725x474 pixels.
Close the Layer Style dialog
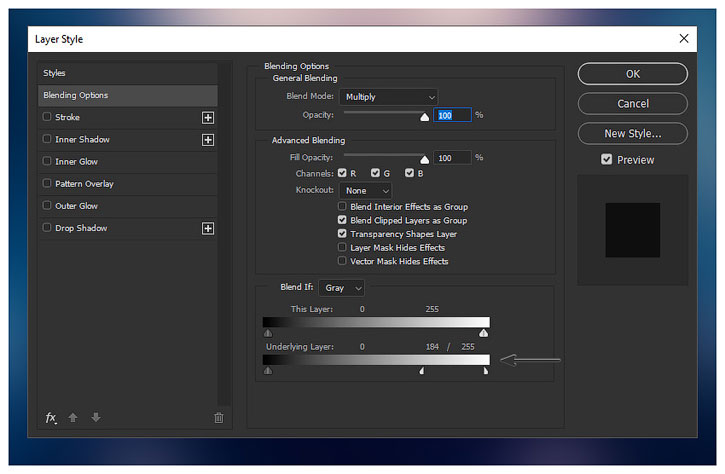(x=684, y=38)
